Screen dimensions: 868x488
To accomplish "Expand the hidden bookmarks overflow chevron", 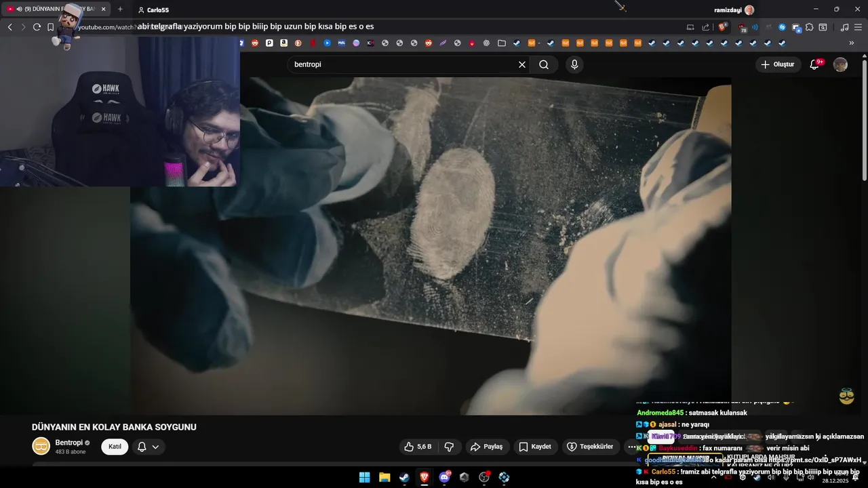I will pyautogui.click(x=852, y=43).
